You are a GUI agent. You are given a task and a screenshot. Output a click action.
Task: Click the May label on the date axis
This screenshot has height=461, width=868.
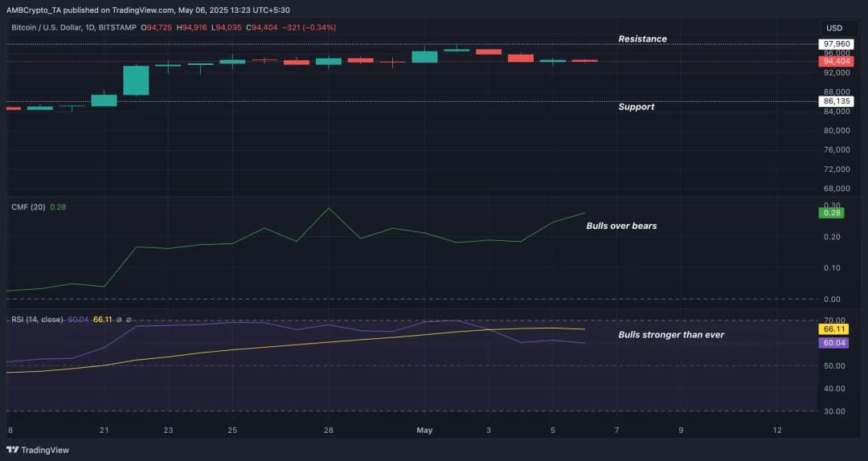(x=424, y=430)
